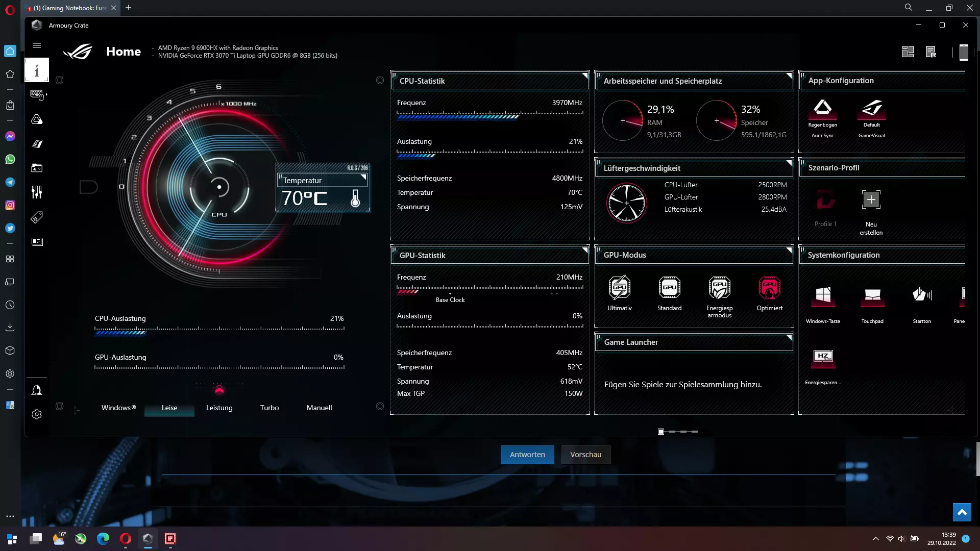Image resolution: width=980 pixels, height=551 pixels.
Task: Expand the GPU-Modus panel corner arrow
Action: [x=789, y=250]
